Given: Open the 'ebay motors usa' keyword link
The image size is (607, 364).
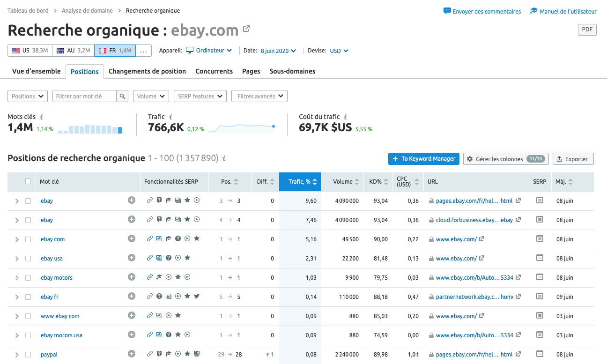Looking at the screenshot, I should click(61, 335).
